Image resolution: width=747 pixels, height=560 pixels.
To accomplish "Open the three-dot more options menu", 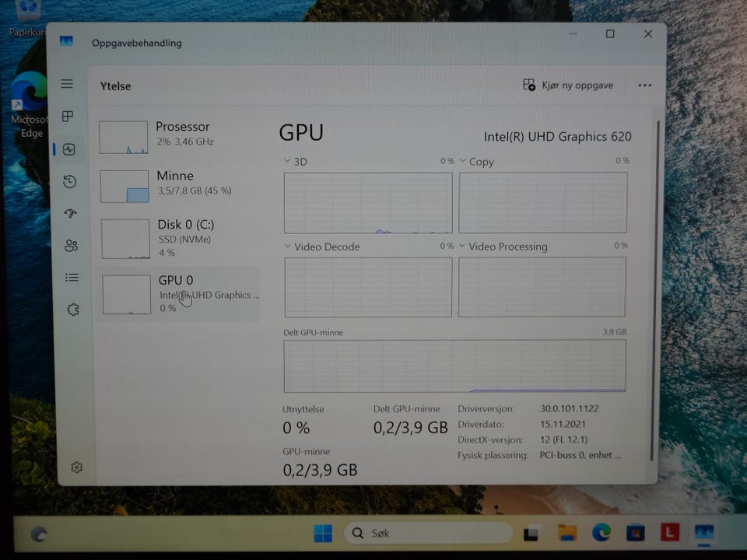I will (x=644, y=86).
